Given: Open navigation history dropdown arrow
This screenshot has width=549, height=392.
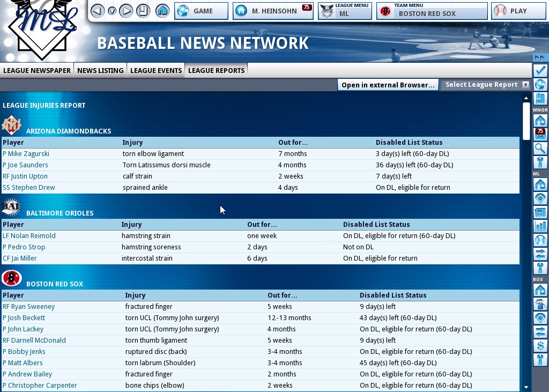Looking at the screenshot, I should [x=112, y=11].
